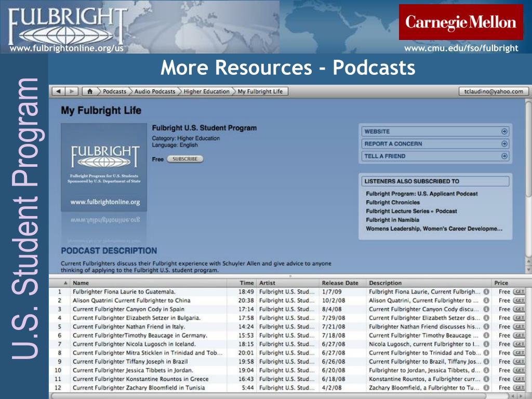Open info icon for Nathan Friend episode
Screen dimensions: 532x399
tap(486, 327)
